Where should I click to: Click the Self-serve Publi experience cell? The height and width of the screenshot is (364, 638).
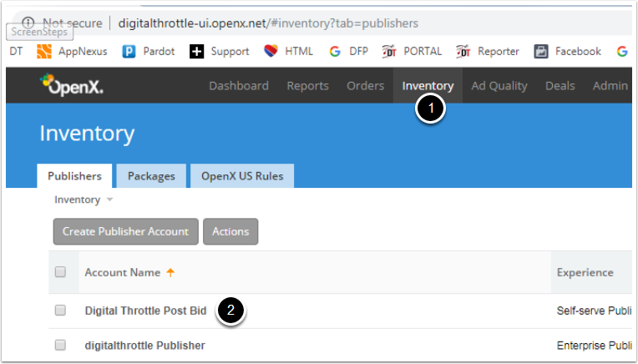coord(594,311)
